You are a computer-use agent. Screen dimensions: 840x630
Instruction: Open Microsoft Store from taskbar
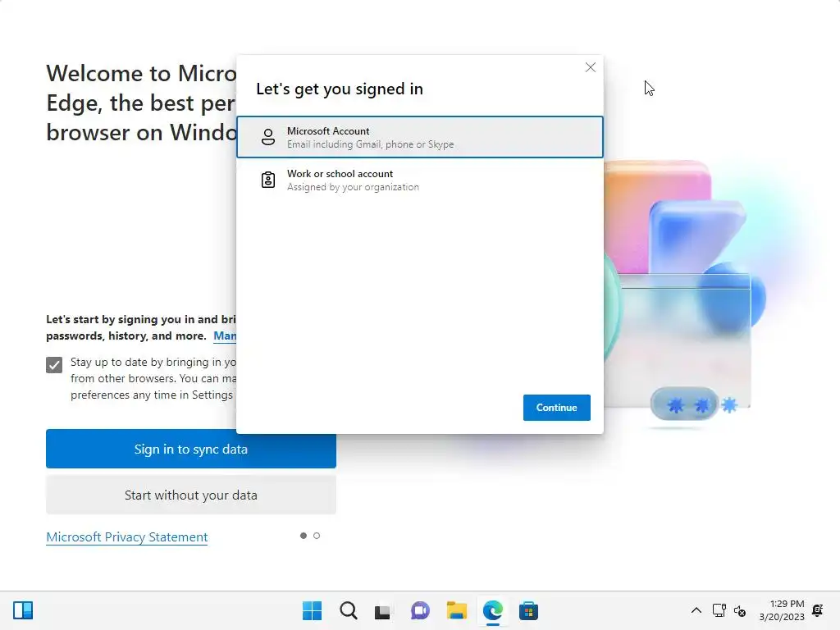coord(528,610)
